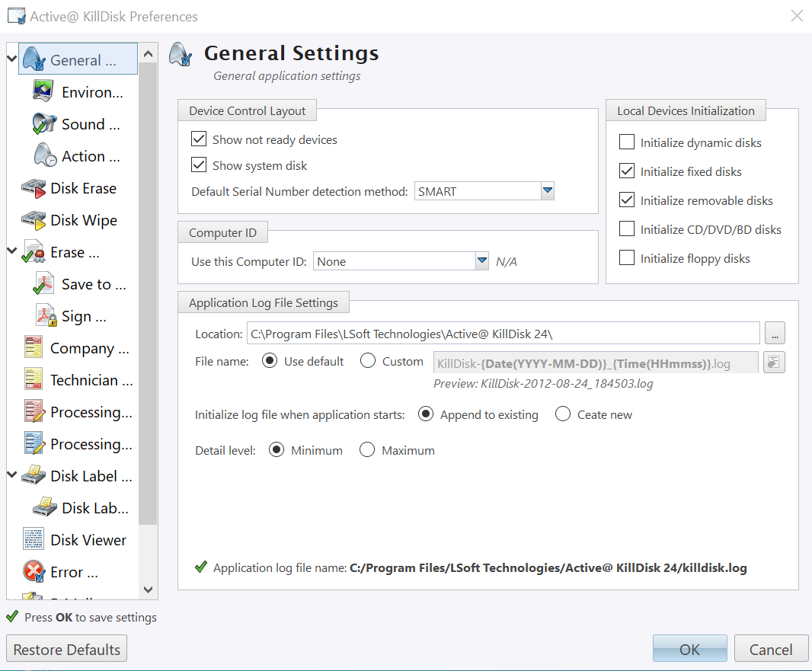Click the Disk Erase icon in sidebar
This screenshot has width=812, height=671.
tap(34, 188)
